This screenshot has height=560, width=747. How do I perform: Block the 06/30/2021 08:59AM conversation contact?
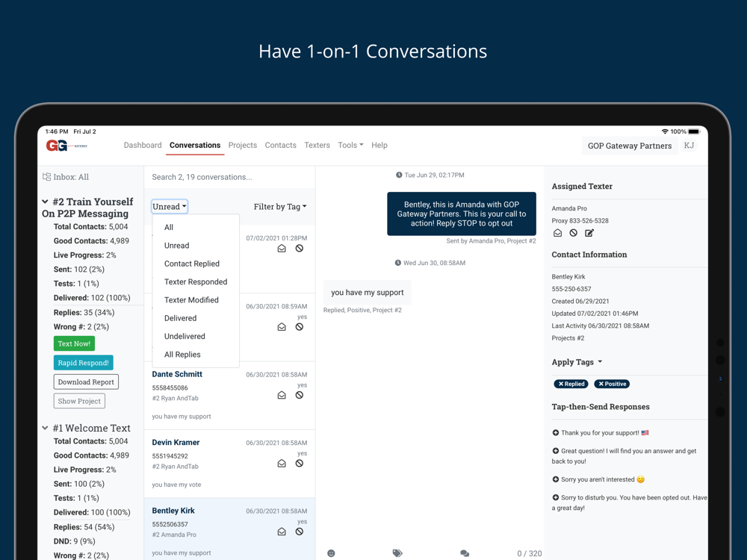click(x=300, y=327)
